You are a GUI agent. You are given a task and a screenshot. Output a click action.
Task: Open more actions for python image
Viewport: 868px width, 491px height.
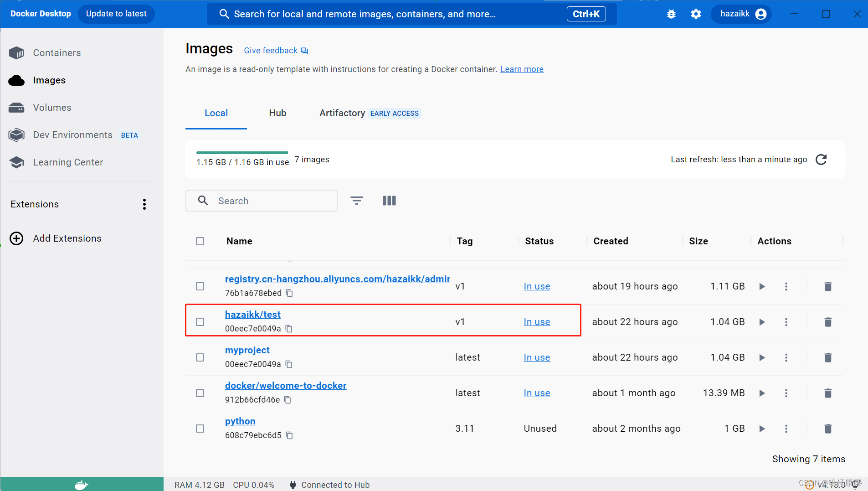[x=786, y=429]
